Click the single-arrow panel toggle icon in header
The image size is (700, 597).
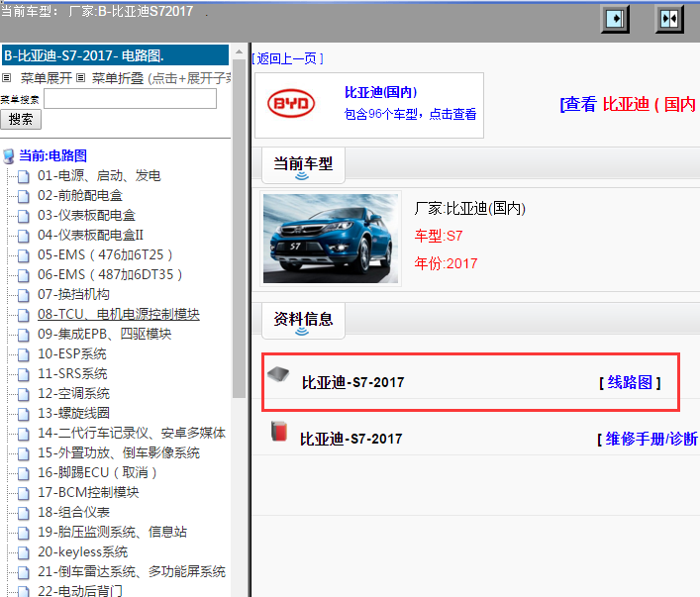[x=615, y=19]
